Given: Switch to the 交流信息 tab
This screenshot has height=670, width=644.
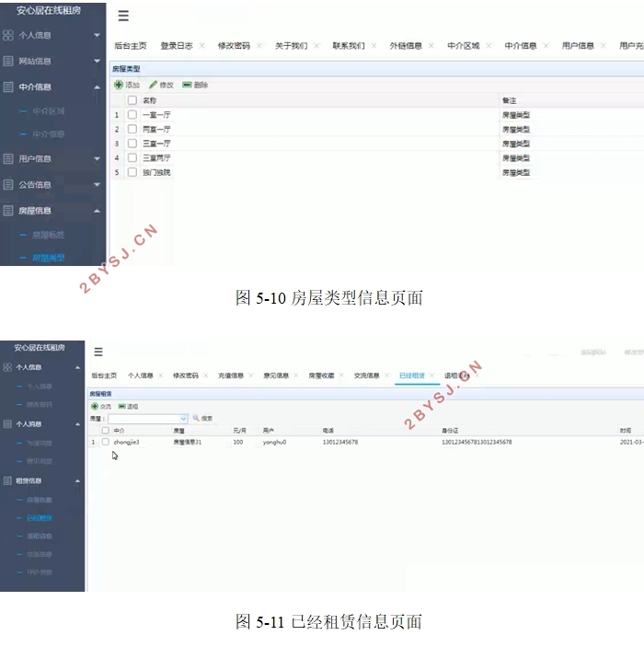Looking at the screenshot, I should [x=366, y=375].
